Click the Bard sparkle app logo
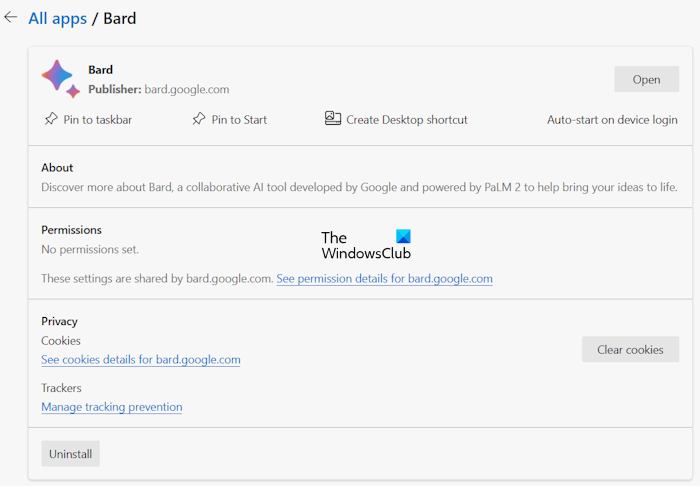Viewport: 700px width, 486px height. [58, 78]
